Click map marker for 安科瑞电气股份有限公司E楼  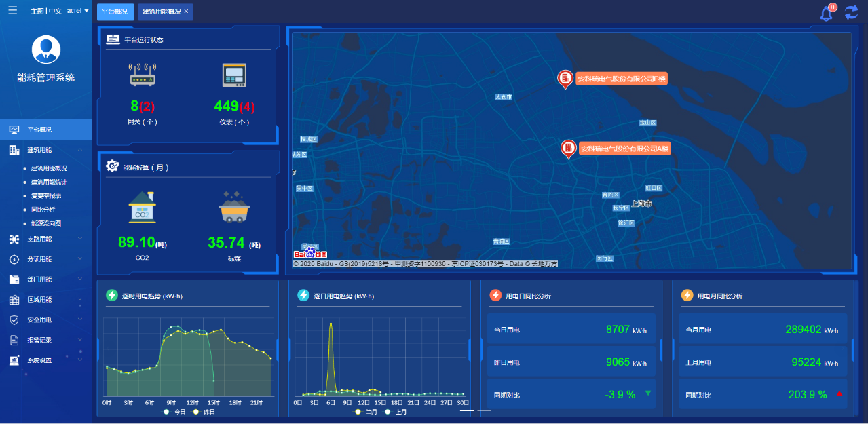pyautogui.click(x=564, y=79)
